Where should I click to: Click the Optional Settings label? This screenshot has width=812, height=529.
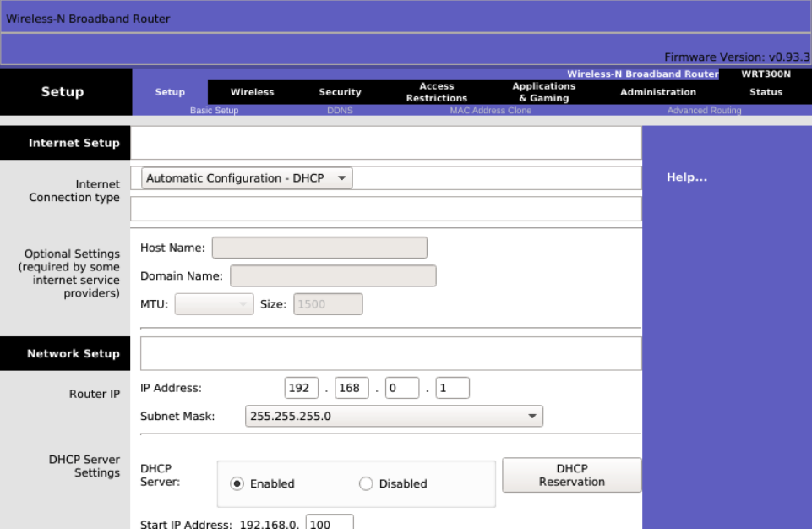69,274
